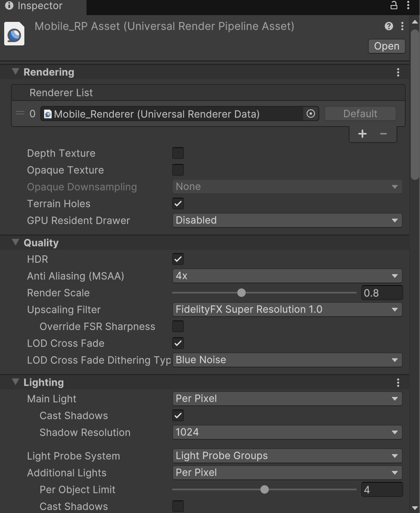Open the help icon for the asset
The width and height of the screenshot is (420, 513).
[x=388, y=26]
